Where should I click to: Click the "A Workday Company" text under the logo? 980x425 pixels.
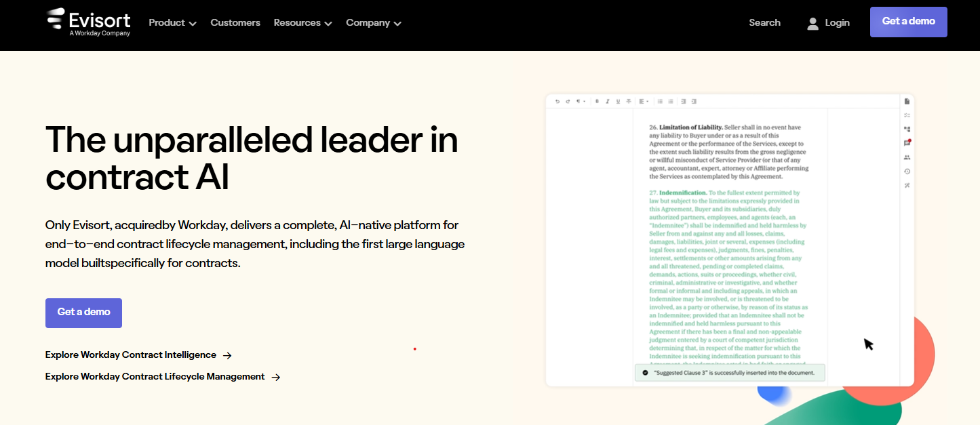point(100,33)
